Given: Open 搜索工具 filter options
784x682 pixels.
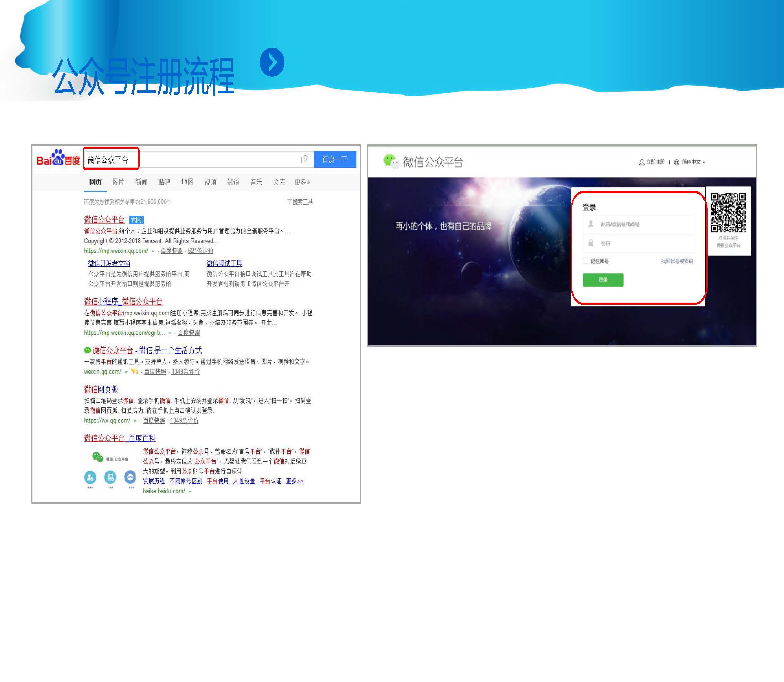Looking at the screenshot, I should click(x=300, y=202).
